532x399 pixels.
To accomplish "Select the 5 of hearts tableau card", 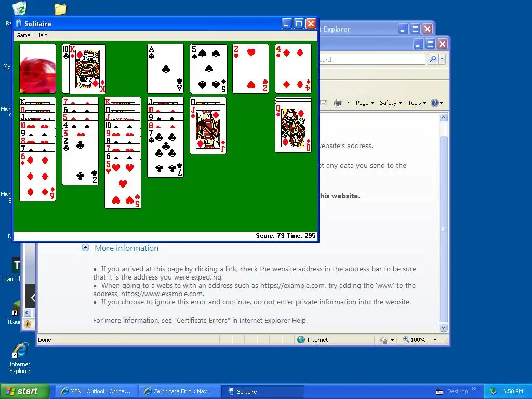I will click(123, 184).
